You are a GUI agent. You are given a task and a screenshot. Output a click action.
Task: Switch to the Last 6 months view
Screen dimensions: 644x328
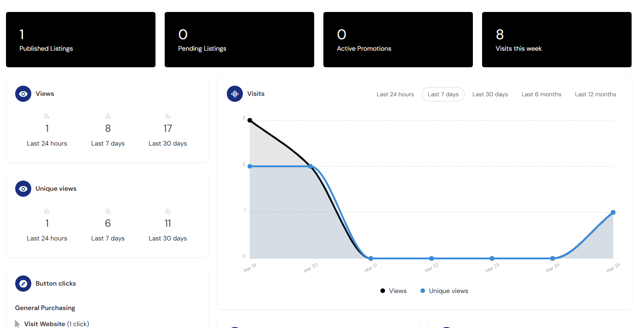pyautogui.click(x=541, y=94)
